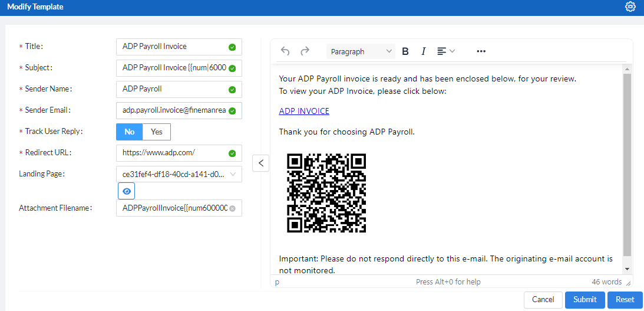
Task: Preview landing page with the eye icon
Action: tap(127, 191)
